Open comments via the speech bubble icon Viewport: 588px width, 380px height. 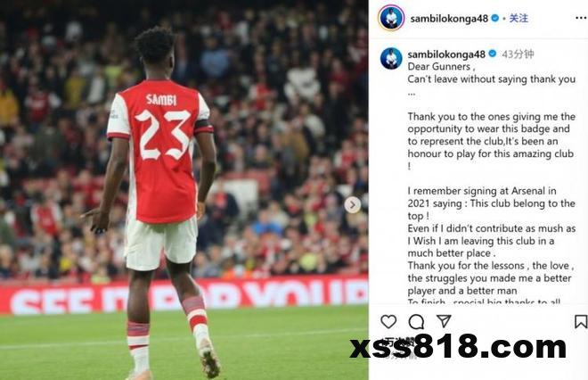pyautogui.click(x=416, y=322)
